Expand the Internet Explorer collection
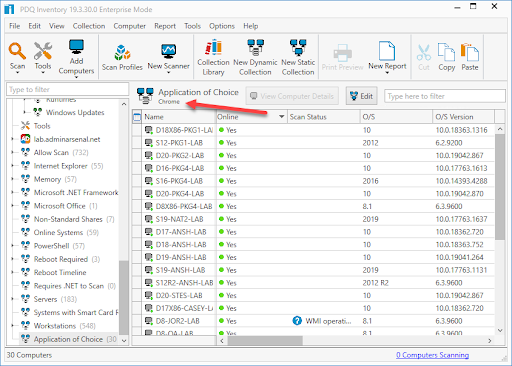This screenshot has width=512, height=366. [13, 166]
